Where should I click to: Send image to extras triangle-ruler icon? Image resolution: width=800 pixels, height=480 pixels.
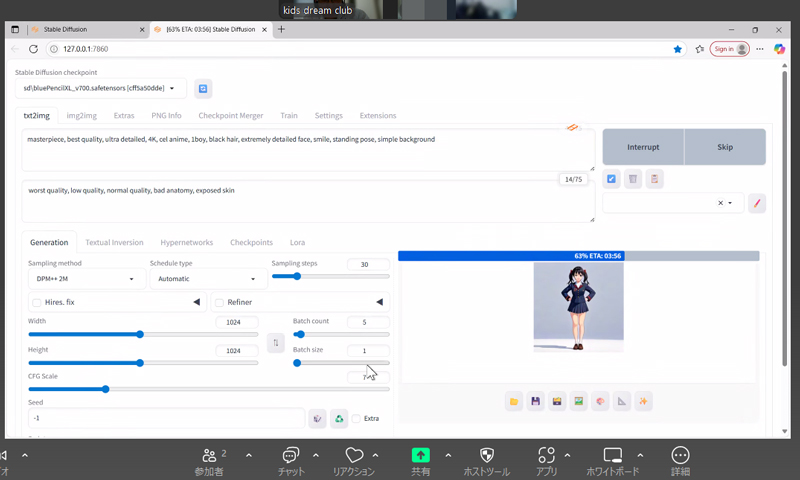(x=621, y=401)
